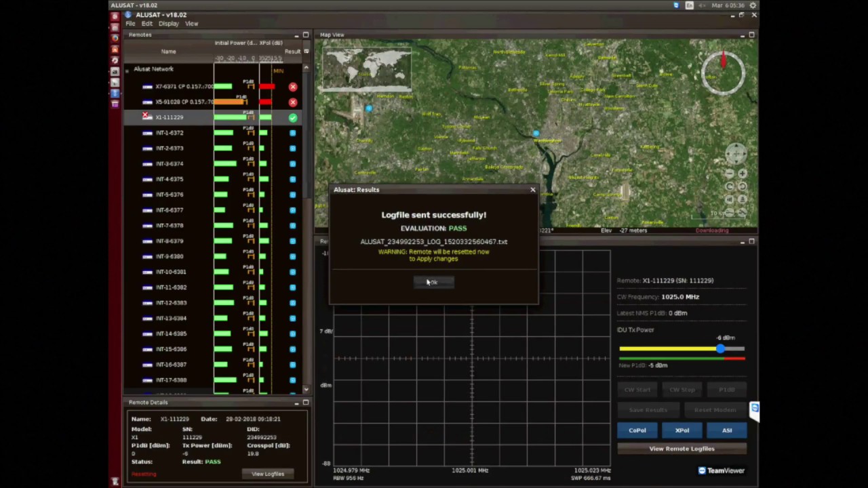Minimize the Remotes panel
The height and width of the screenshot is (488, 868).
[x=296, y=35]
